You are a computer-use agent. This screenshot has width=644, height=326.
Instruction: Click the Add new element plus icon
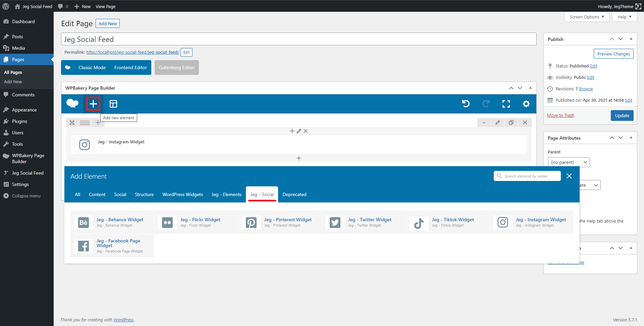tap(93, 104)
